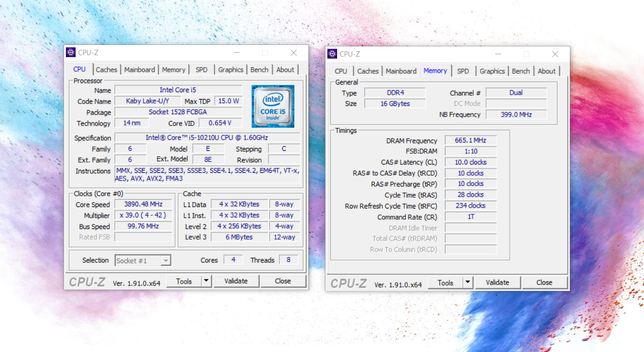Open SPD tab in right CPU-Z window
This screenshot has height=352, width=644.
[463, 71]
